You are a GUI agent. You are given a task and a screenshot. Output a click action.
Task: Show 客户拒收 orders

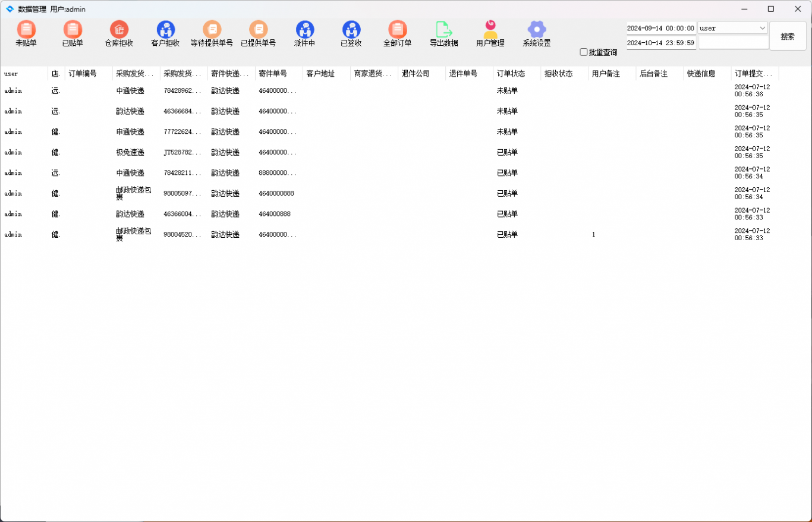pyautogui.click(x=165, y=34)
